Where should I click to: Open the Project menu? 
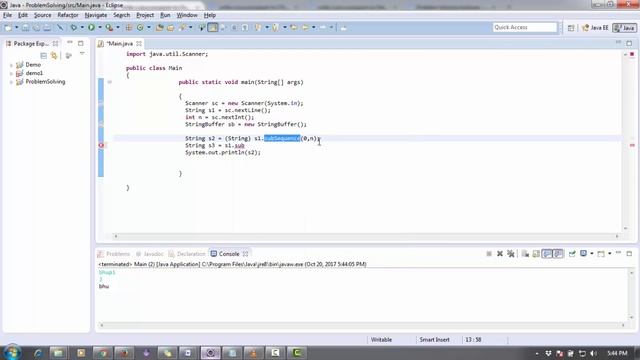[x=145, y=15]
